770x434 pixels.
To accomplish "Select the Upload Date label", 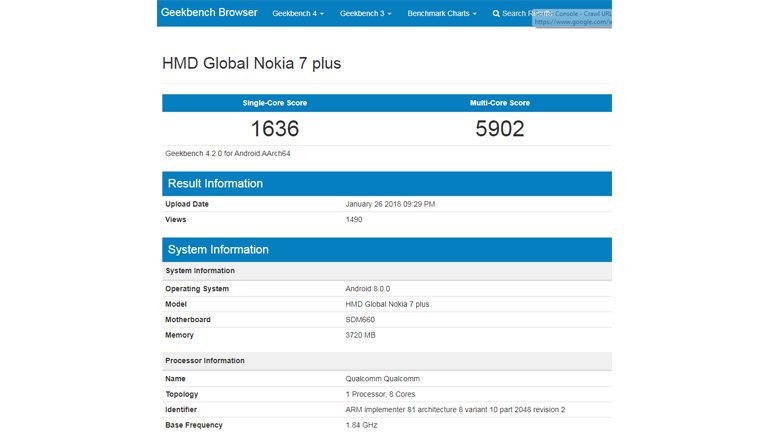I will tap(187, 204).
